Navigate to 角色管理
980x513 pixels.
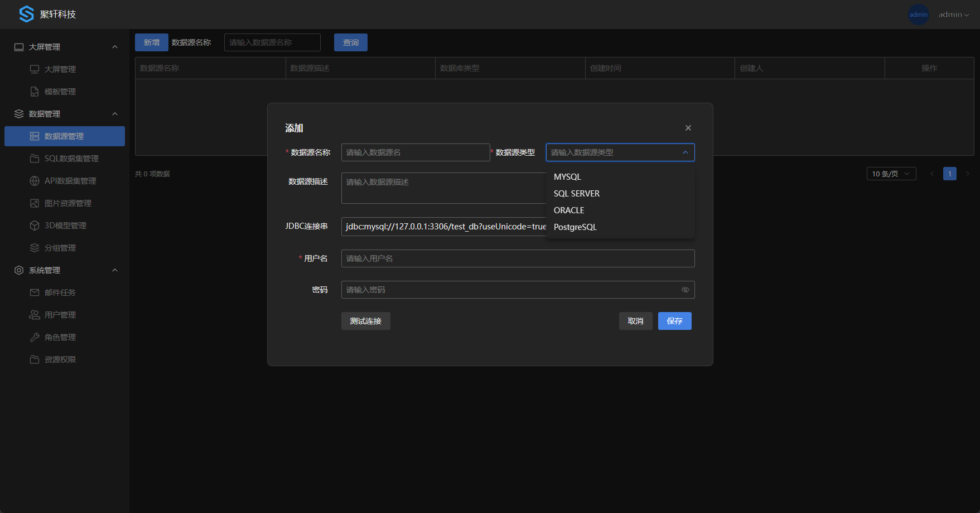click(x=65, y=337)
